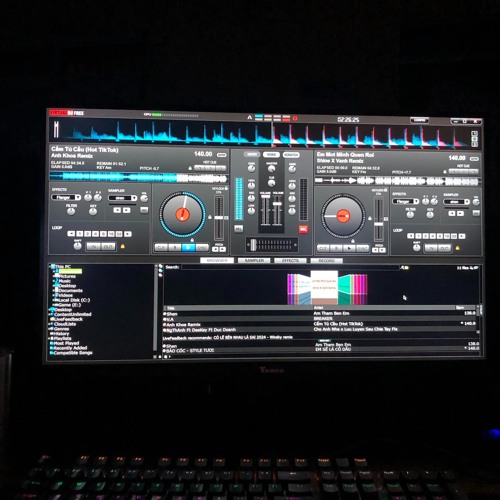500x500 pixels.
Task: Toggle the right deck hot cue lock
Action: [445, 172]
